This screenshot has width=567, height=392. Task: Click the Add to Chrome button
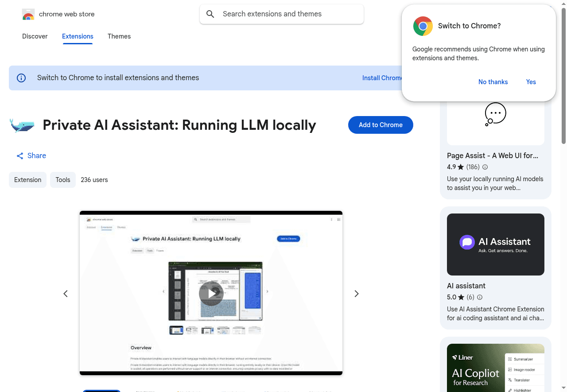point(381,125)
